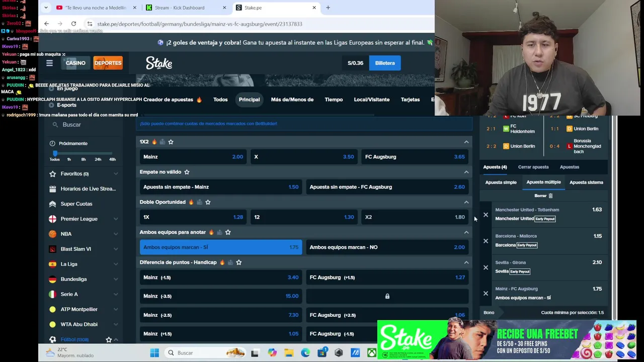Open Microsoft Edge from the taskbar
Viewport: 644px width, 362px height.
(305, 353)
